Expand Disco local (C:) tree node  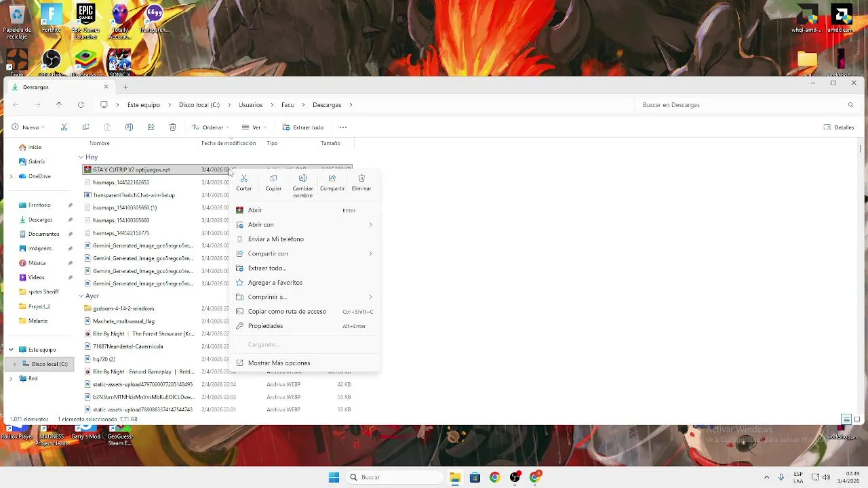[x=14, y=364]
